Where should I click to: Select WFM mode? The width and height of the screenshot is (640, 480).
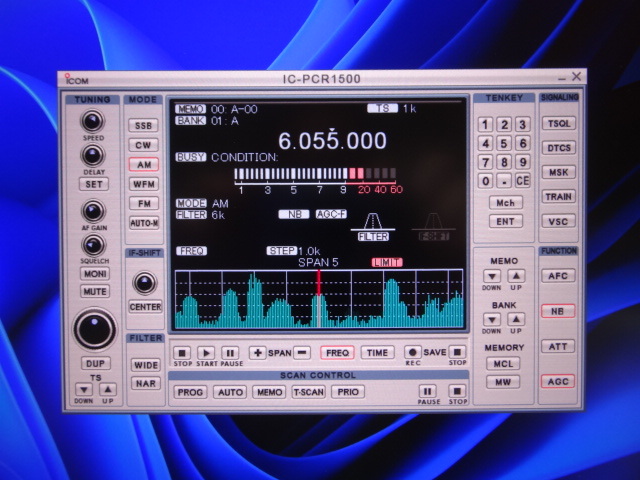tap(144, 184)
